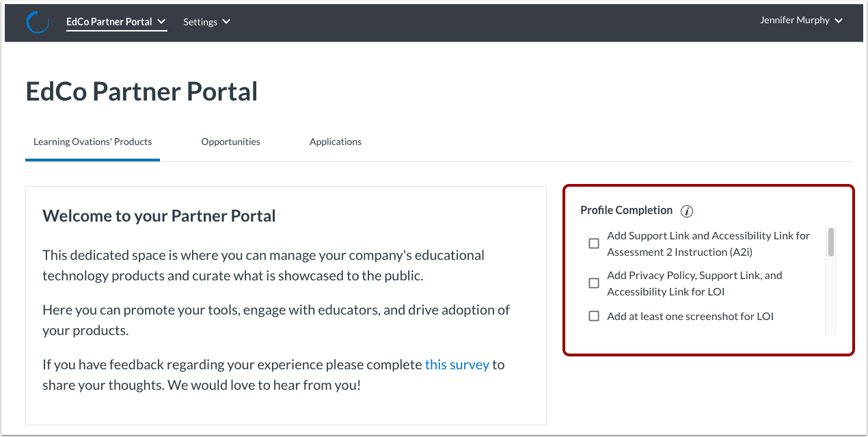The image size is (868, 437).
Task: Select the information icon near Profile Completion heading
Action: (686, 211)
